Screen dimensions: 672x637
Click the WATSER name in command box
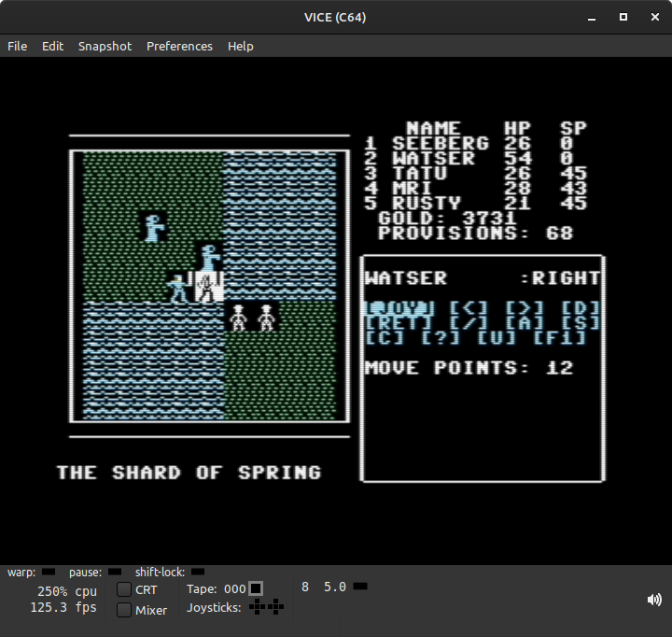pyautogui.click(x=406, y=278)
